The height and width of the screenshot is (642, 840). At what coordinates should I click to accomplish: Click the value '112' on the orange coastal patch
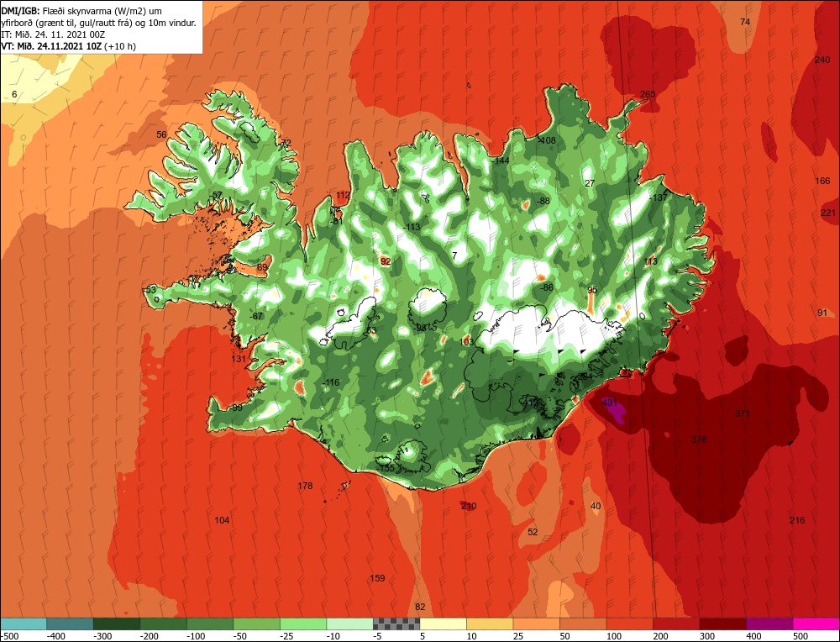[343, 195]
